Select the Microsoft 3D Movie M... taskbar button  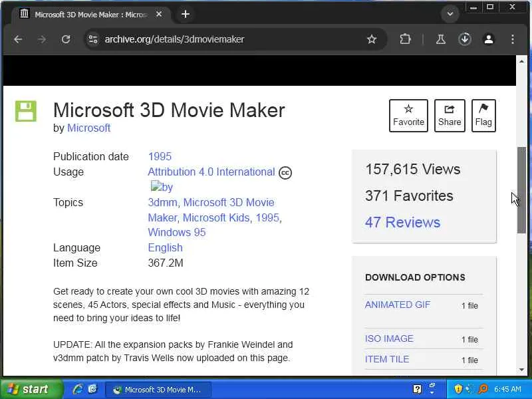click(x=158, y=390)
